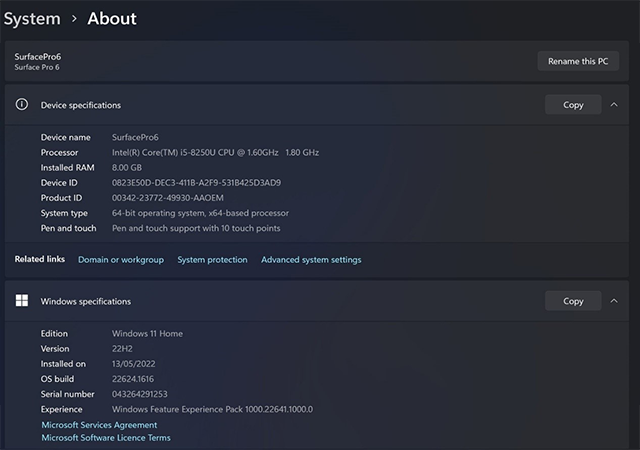Open Advanced system settings link
Image resolution: width=640 pixels, height=450 pixels.
coord(311,260)
